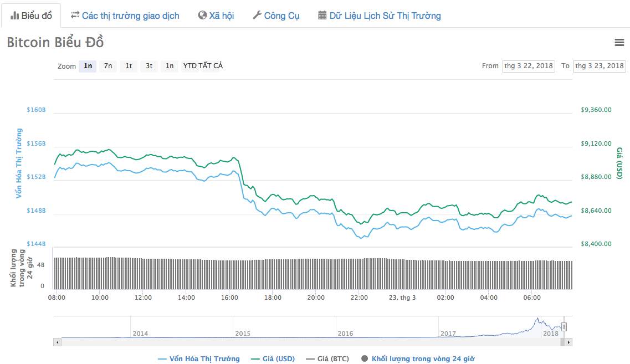Click the 04:00 time axis label
This screenshot has height=364, width=630.
pyautogui.click(x=489, y=298)
